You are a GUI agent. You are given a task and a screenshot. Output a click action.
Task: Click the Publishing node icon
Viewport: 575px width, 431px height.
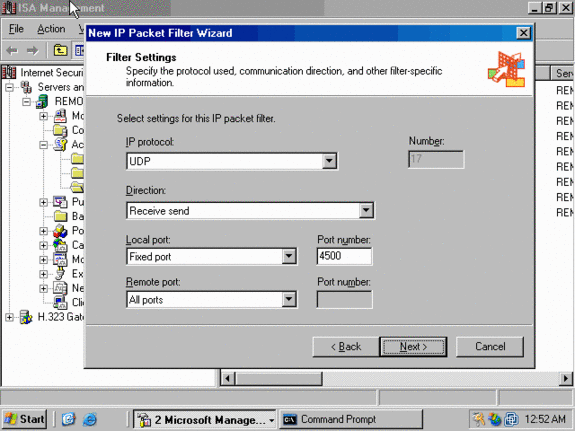coord(60,202)
